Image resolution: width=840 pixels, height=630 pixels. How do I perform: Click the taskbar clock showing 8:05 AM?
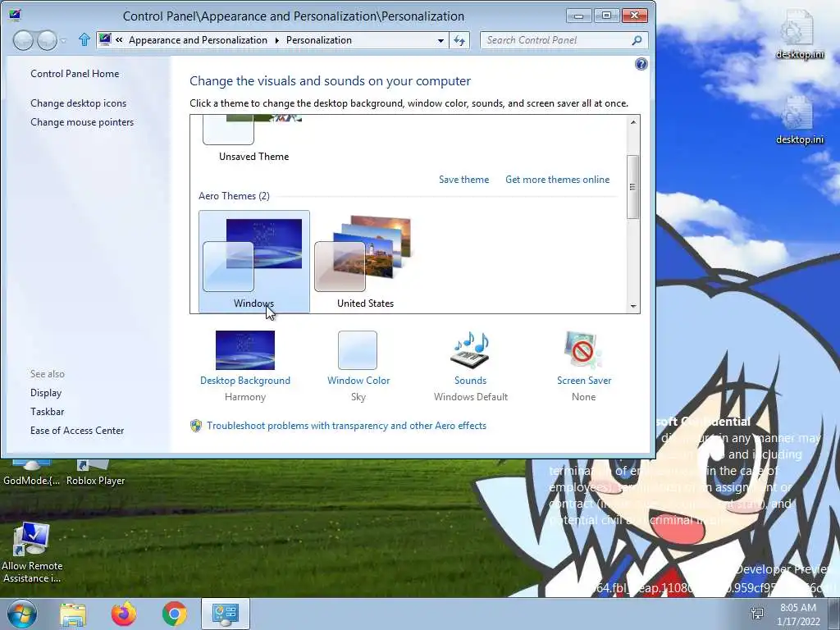coord(798,614)
